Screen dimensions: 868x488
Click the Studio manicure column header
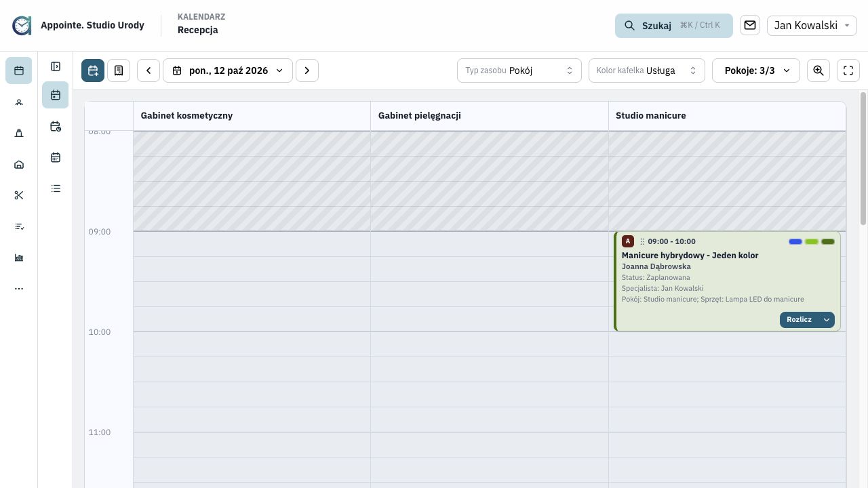pos(727,116)
